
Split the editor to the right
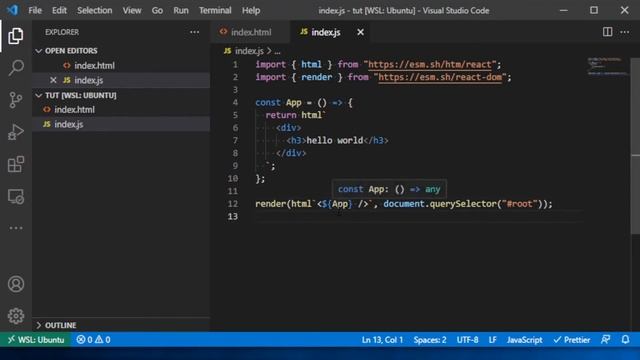[x=607, y=32]
